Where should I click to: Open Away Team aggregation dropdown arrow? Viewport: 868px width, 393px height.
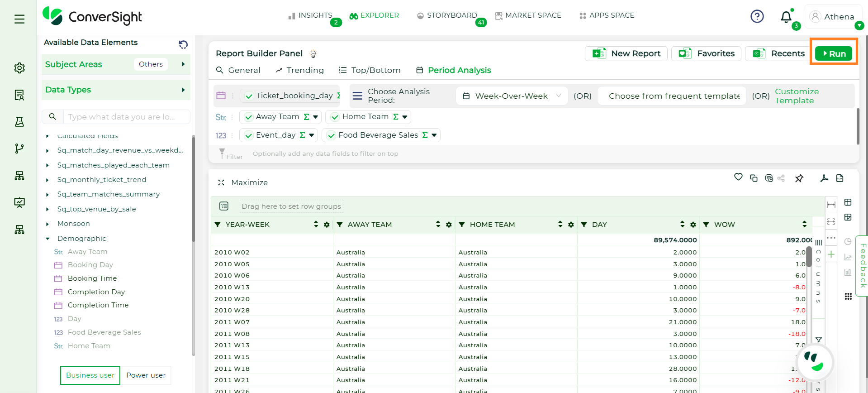coord(316,117)
